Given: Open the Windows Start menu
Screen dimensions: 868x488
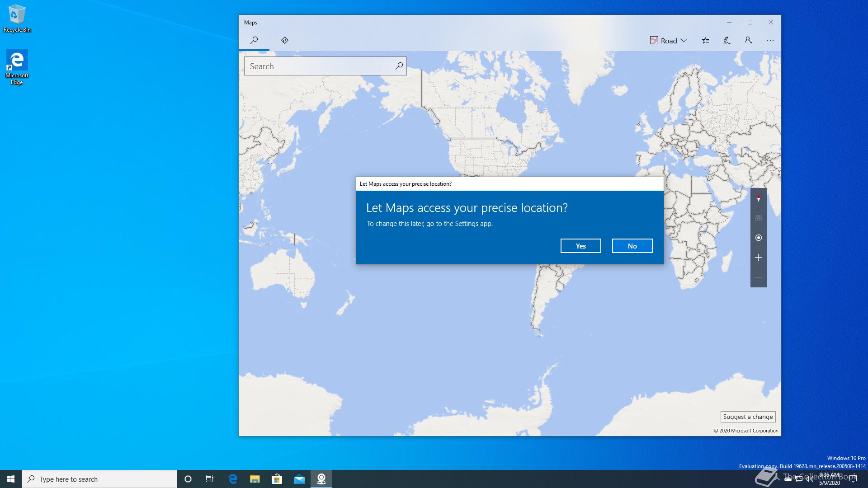Looking at the screenshot, I should pyautogui.click(x=11, y=479).
